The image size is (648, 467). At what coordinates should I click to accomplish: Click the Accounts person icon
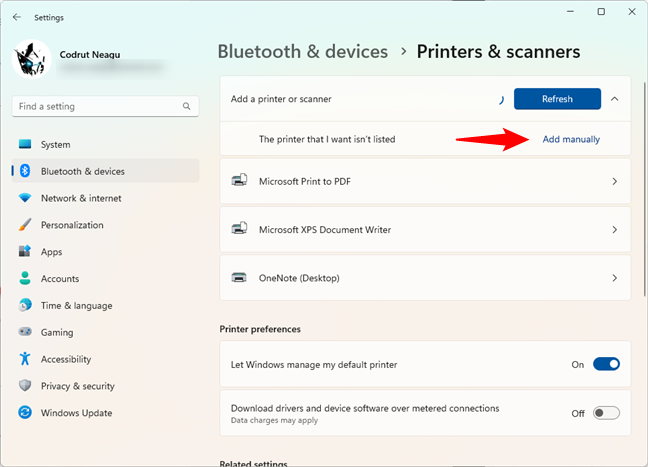tap(25, 278)
